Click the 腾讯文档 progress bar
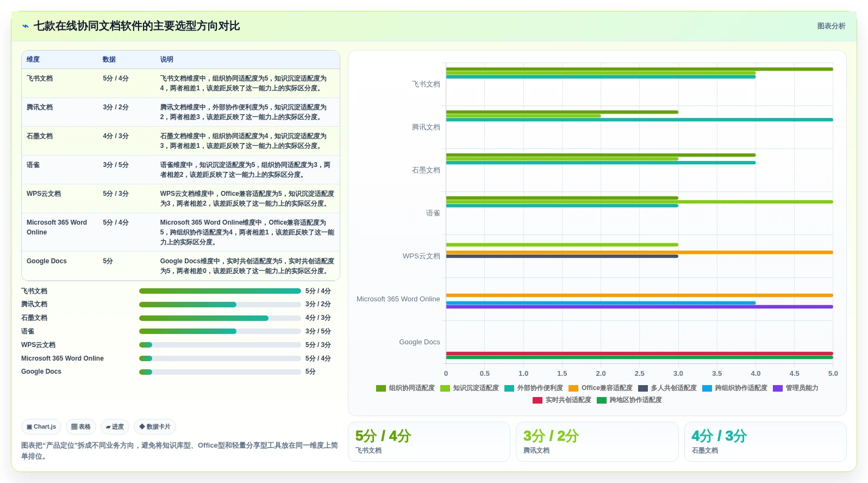Viewport: 868px width, 483px height. coord(220,305)
